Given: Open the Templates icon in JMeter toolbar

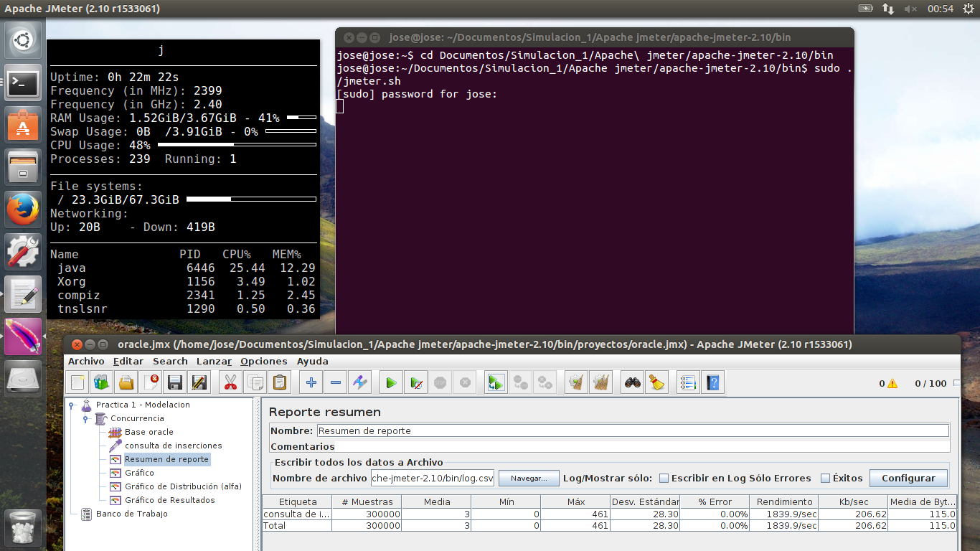Looking at the screenshot, I should [x=102, y=382].
